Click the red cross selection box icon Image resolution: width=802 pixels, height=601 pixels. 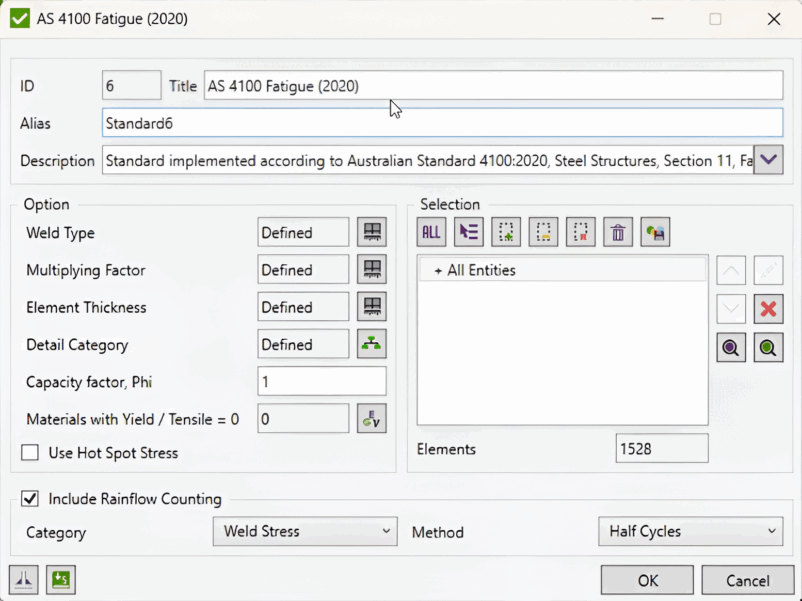point(581,232)
